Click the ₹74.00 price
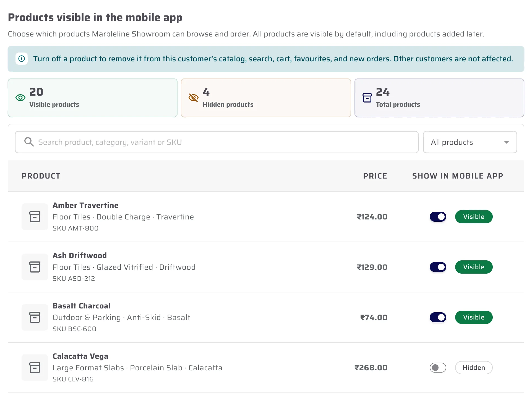Image resolution: width=532 pixels, height=398 pixels. click(374, 318)
